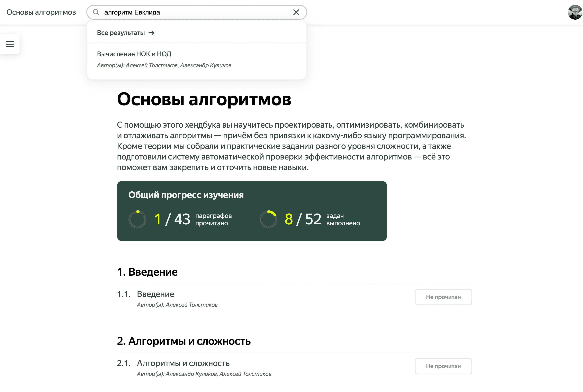This screenshot has width=583, height=392.
Task: Click the '8 / 52' tasks counter
Action: [303, 219]
